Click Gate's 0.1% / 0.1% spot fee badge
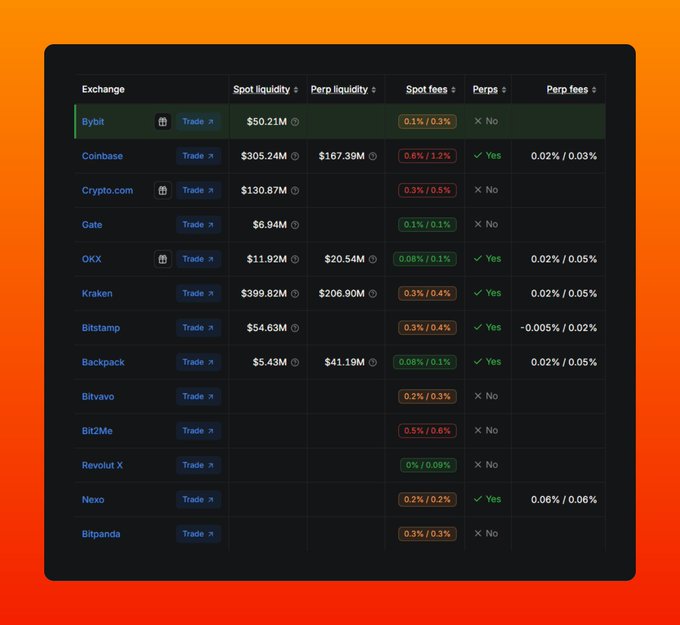This screenshot has width=680, height=625. [x=427, y=225]
